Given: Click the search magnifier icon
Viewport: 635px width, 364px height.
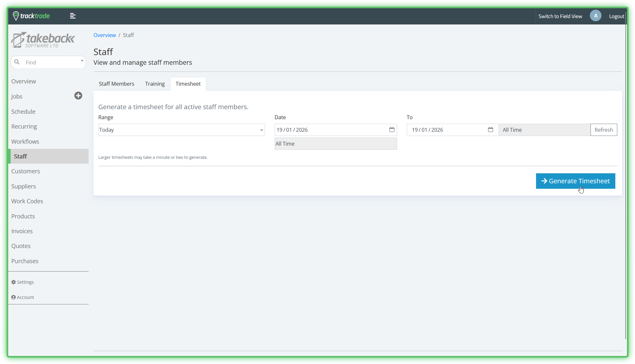Looking at the screenshot, I should (17, 62).
